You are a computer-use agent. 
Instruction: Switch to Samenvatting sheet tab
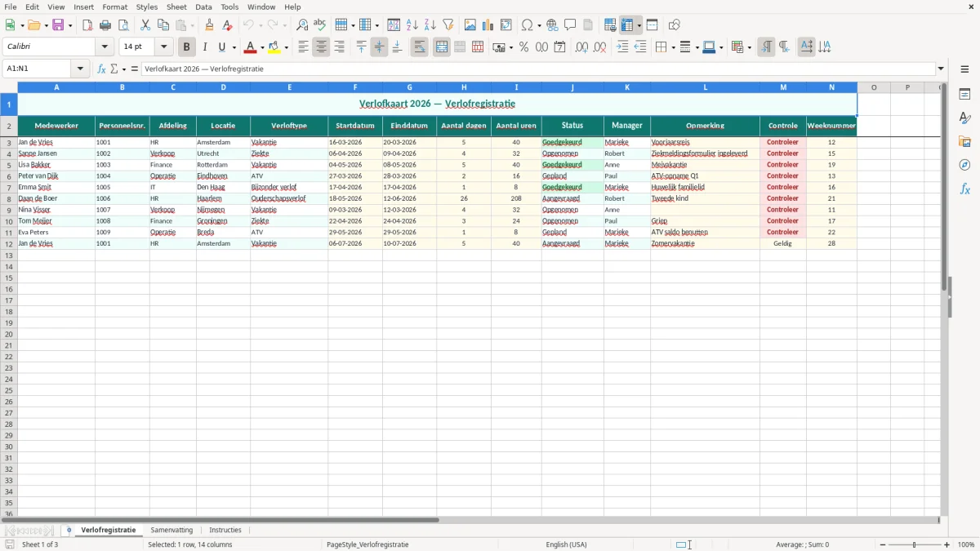click(x=171, y=531)
